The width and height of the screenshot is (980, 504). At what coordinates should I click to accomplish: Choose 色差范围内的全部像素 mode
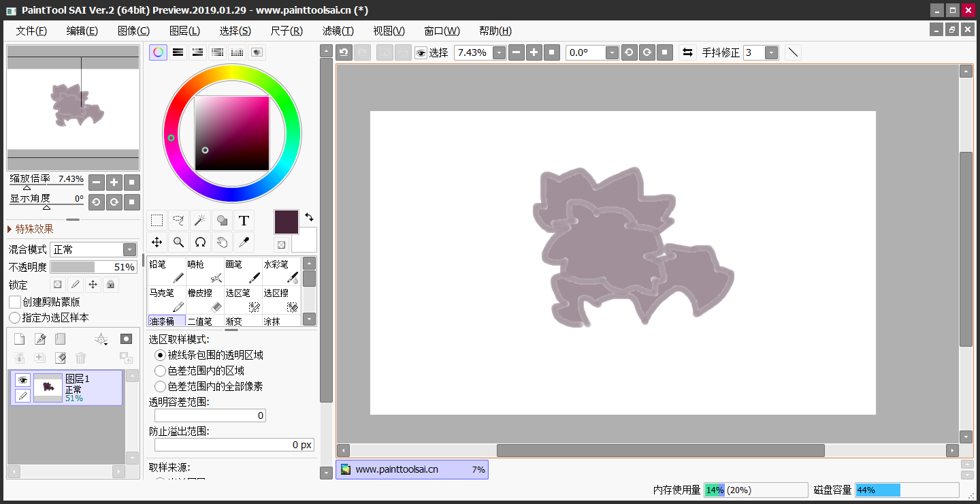pos(160,386)
